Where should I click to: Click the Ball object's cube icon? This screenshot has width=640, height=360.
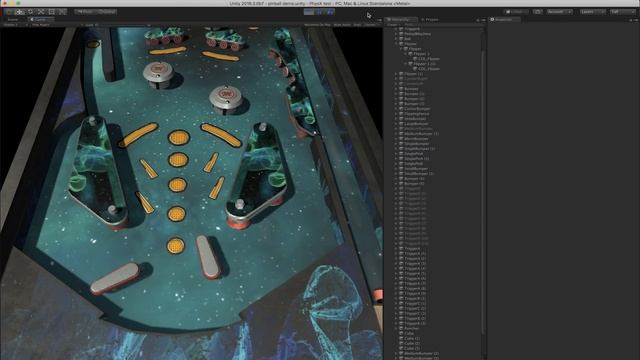point(401,39)
